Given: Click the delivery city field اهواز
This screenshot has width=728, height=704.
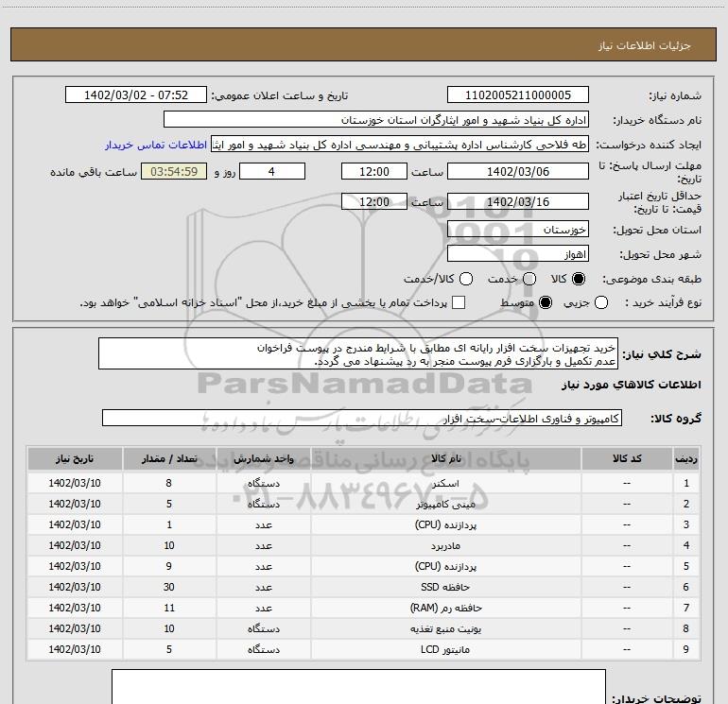Looking at the screenshot, I should [x=518, y=254].
